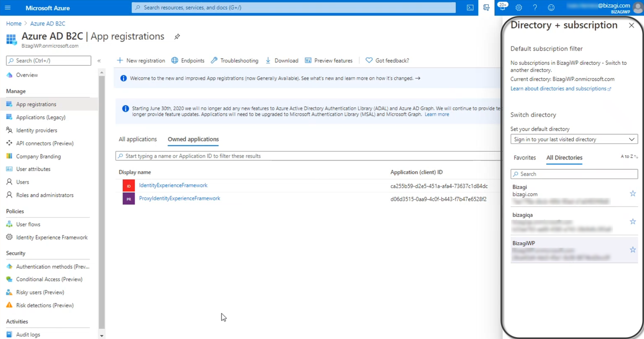This screenshot has height=339, width=644.
Task: Close the Directory + subscription panel
Action: [x=631, y=26]
